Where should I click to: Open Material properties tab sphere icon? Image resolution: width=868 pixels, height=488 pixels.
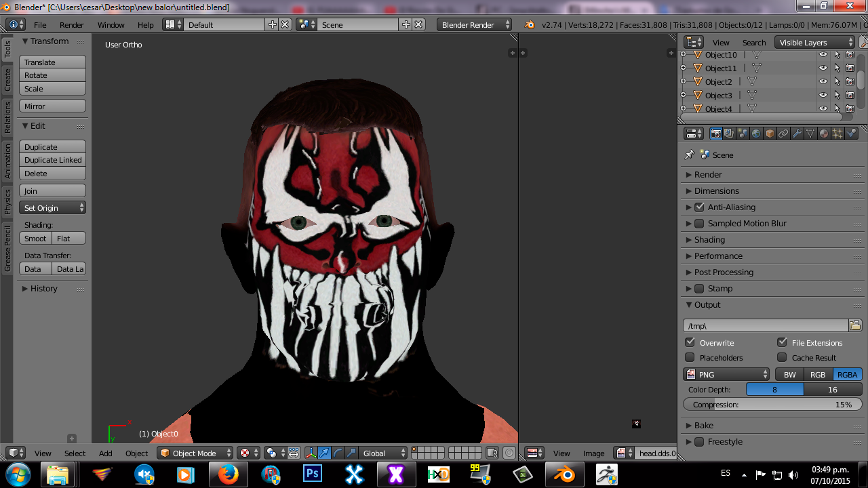[824, 134]
